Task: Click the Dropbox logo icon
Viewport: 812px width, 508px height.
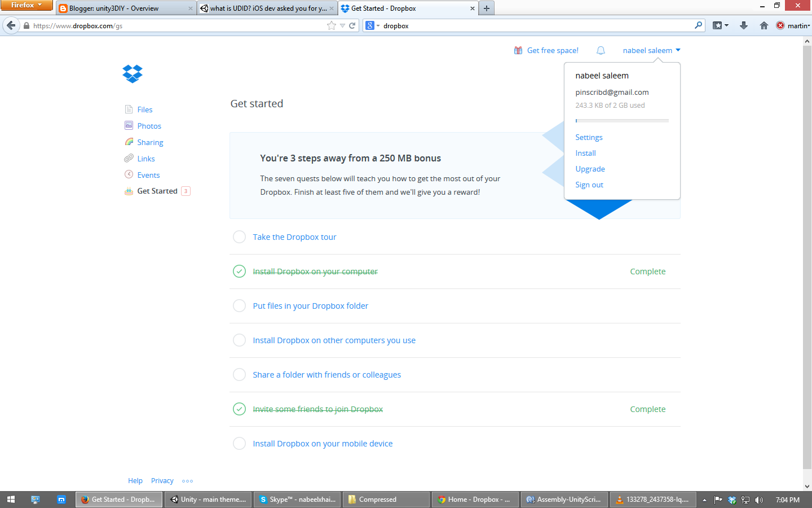Action: 133,74
